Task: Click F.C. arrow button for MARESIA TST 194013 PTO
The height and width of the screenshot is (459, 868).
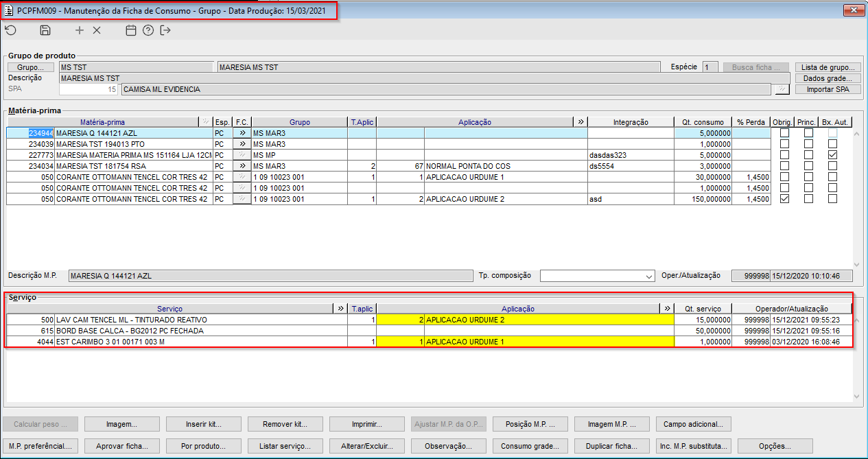Action: click(242, 144)
